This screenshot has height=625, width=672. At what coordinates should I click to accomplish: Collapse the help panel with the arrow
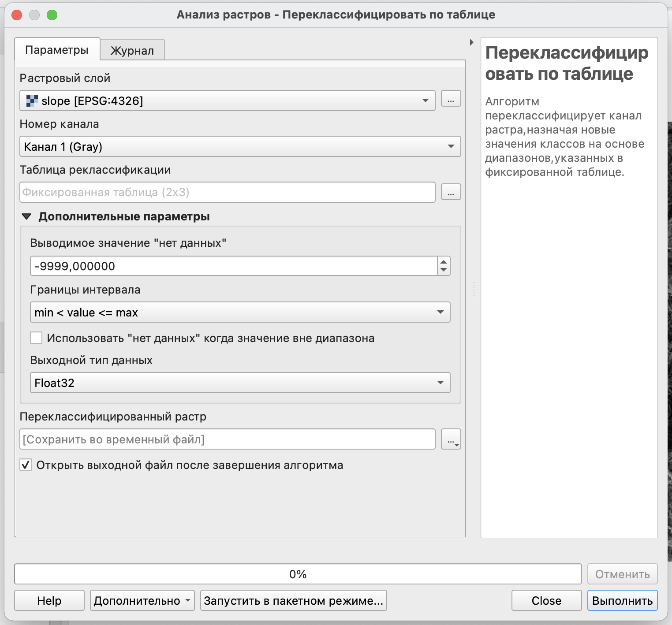point(471,42)
